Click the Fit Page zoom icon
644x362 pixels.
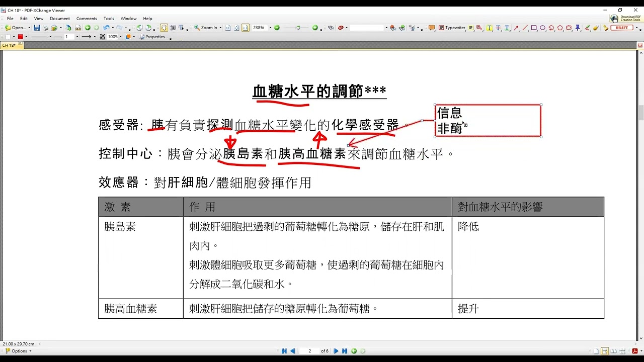coord(236,28)
